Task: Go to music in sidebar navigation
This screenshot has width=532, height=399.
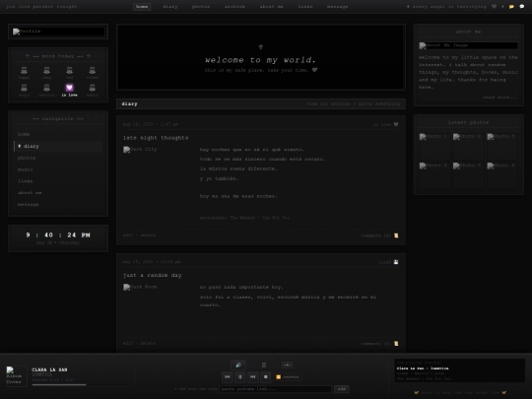Action: pos(58,169)
